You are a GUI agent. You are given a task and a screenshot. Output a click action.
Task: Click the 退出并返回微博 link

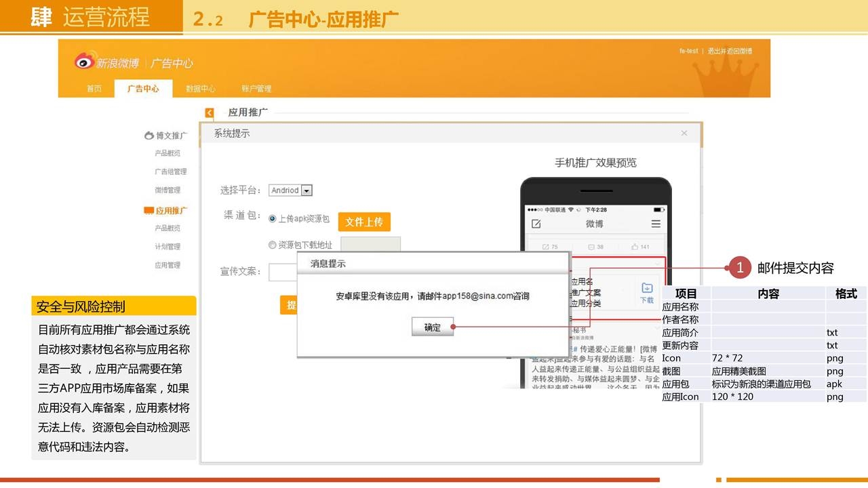730,51
